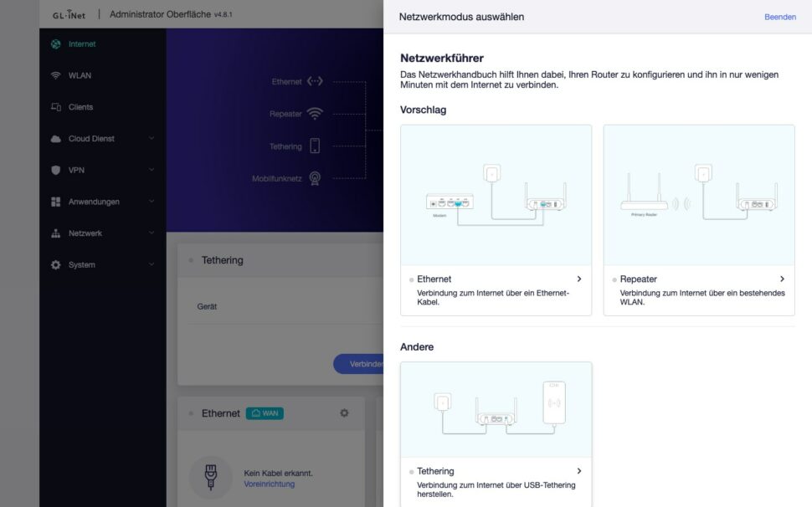Select the Tethering connection diagram thumbnail
Viewport: 812px width, 507px height.
pos(496,410)
